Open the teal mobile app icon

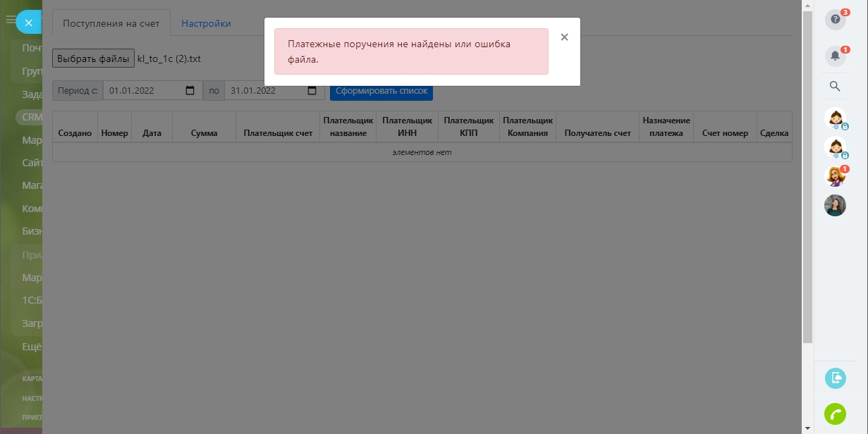coord(836,378)
